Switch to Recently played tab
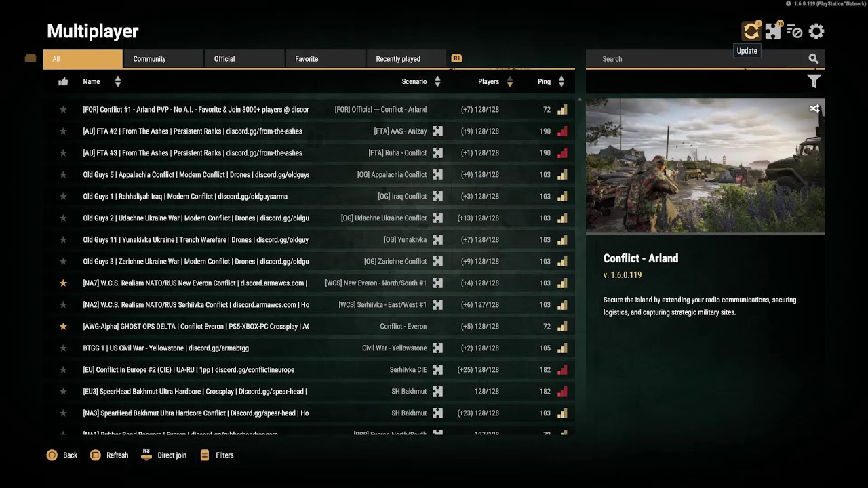 click(406, 59)
